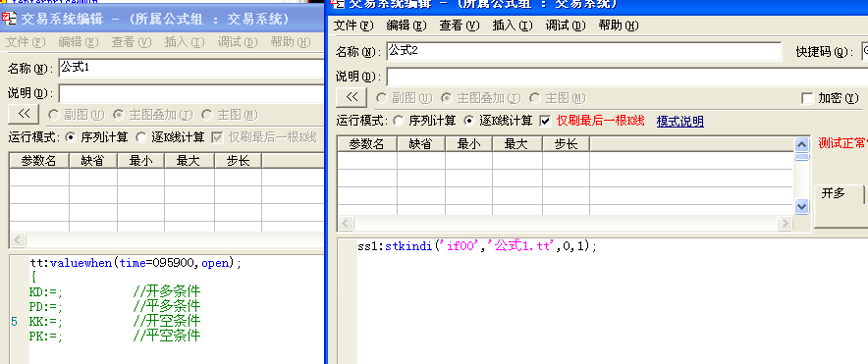The width and height of the screenshot is (868, 364).
Task: Open 文件(F) menu in 公式1 window
Action: click(x=25, y=42)
